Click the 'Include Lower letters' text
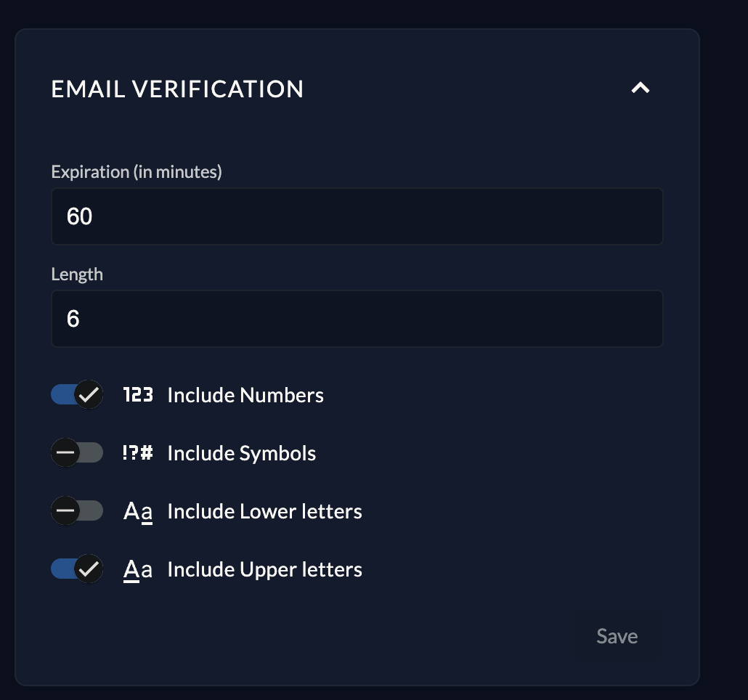The image size is (748, 700). [x=264, y=511]
